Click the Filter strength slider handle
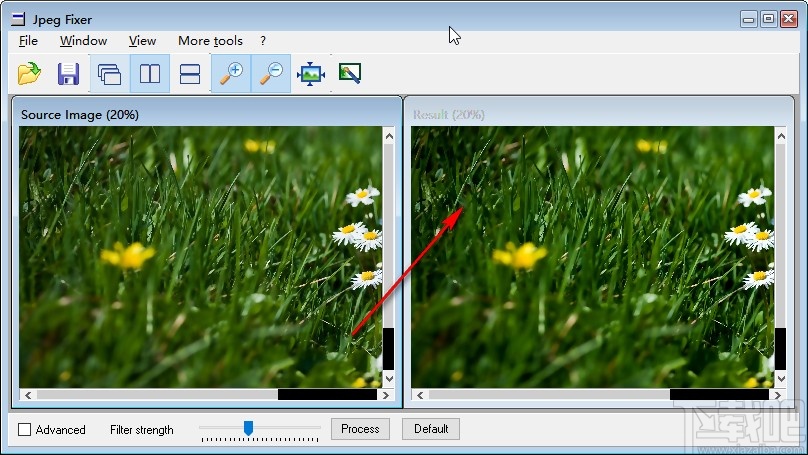 (x=248, y=428)
